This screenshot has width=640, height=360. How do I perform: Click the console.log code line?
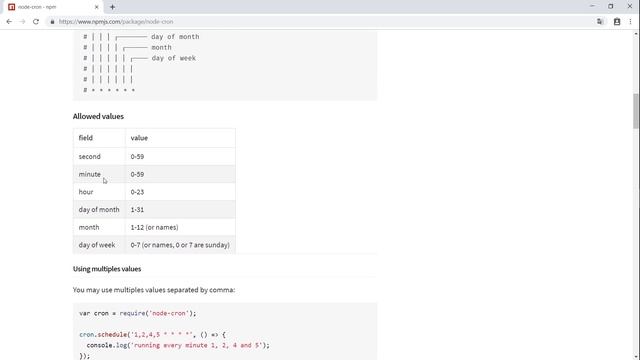coord(178,345)
